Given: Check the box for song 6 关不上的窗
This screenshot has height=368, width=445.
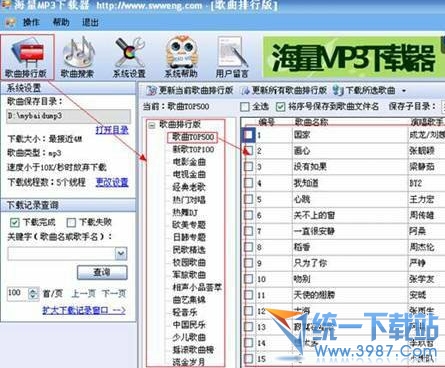Looking at the screenshot, I should (x=249, y=215).
